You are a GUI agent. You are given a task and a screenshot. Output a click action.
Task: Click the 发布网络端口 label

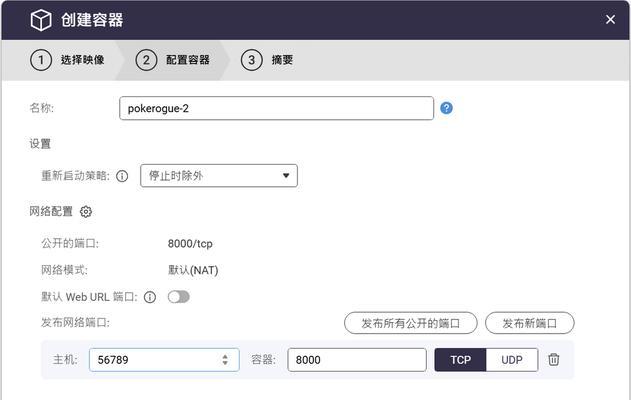(x=75, y=322)
